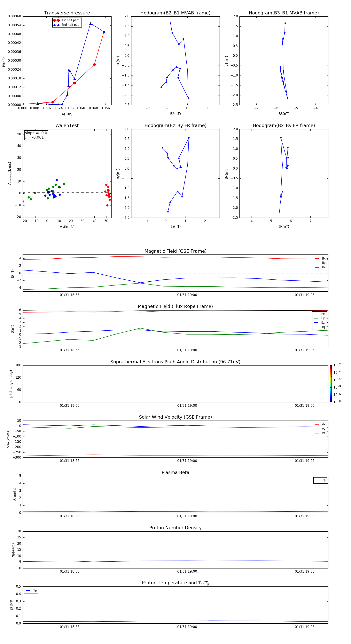This screenshot has height=644, width=351.
Task: Click the 'Magnetic Field (Flux Rope Frame)' title
Action: click(x=175, y=307)
